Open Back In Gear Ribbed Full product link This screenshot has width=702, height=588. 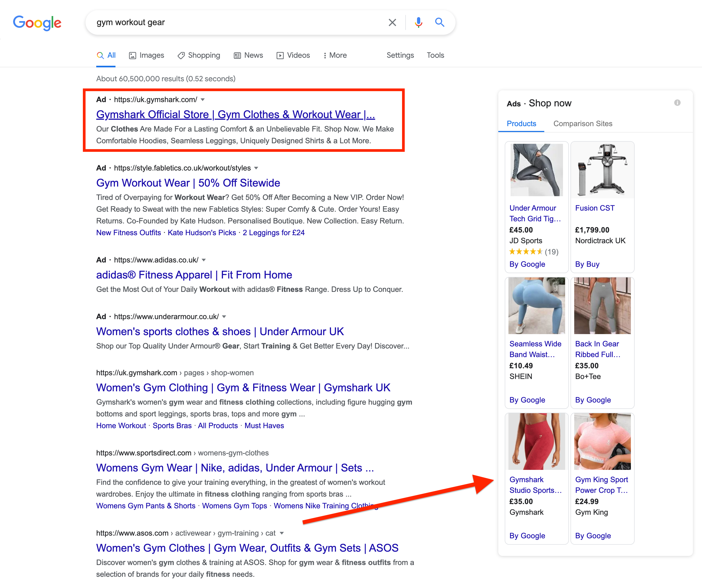[598, 349]
